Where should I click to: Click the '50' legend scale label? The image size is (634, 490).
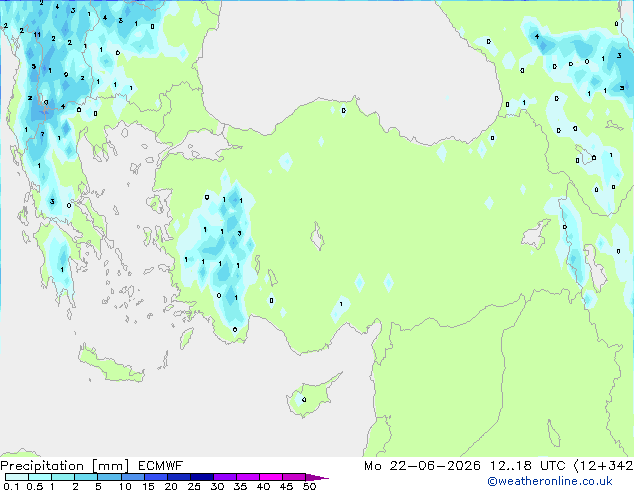coord(310,486)
